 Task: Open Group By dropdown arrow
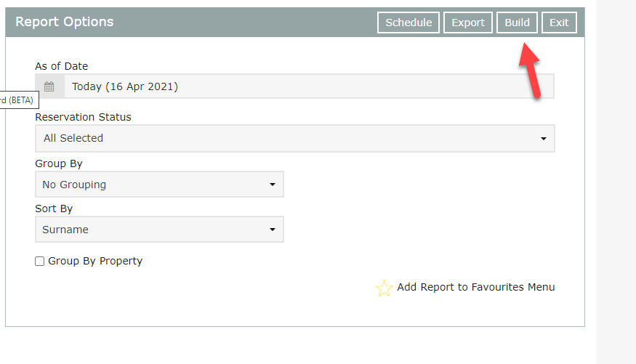click(273, 185)
